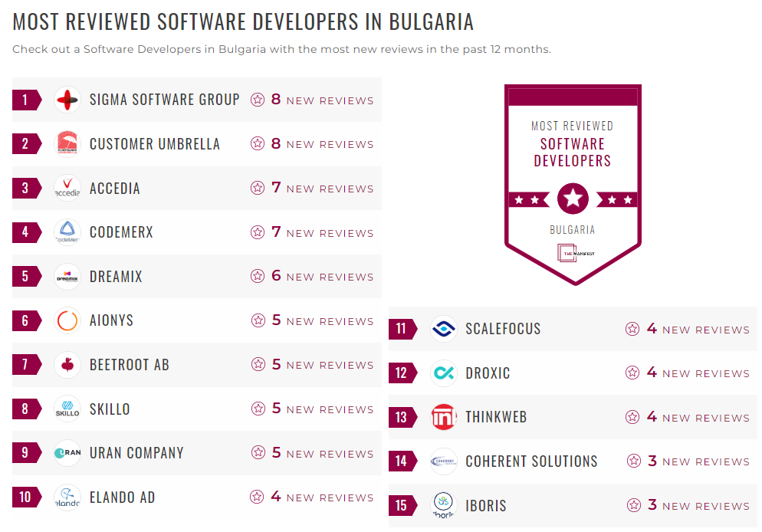Open the Skillo company name link

[x=110, y=409]
